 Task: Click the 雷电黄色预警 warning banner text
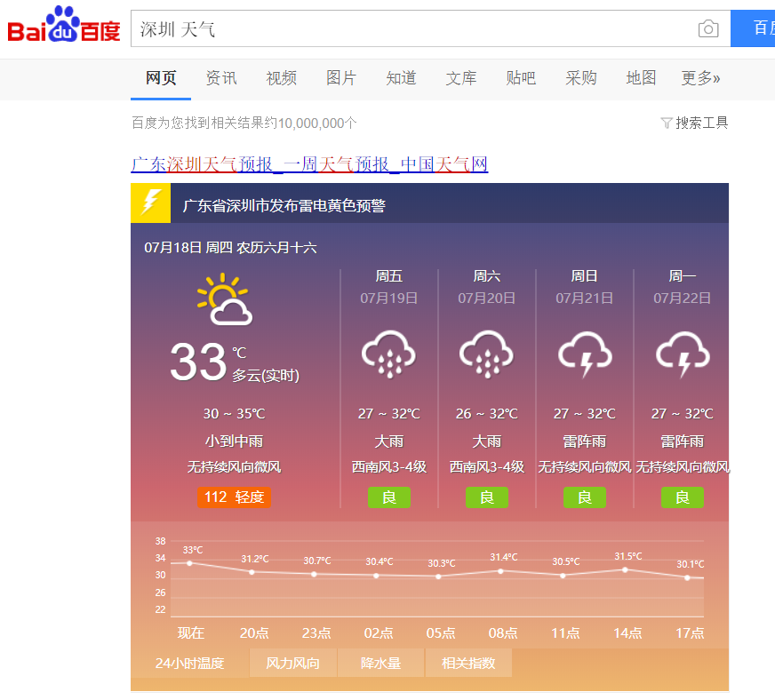click(x=284, y=205)
